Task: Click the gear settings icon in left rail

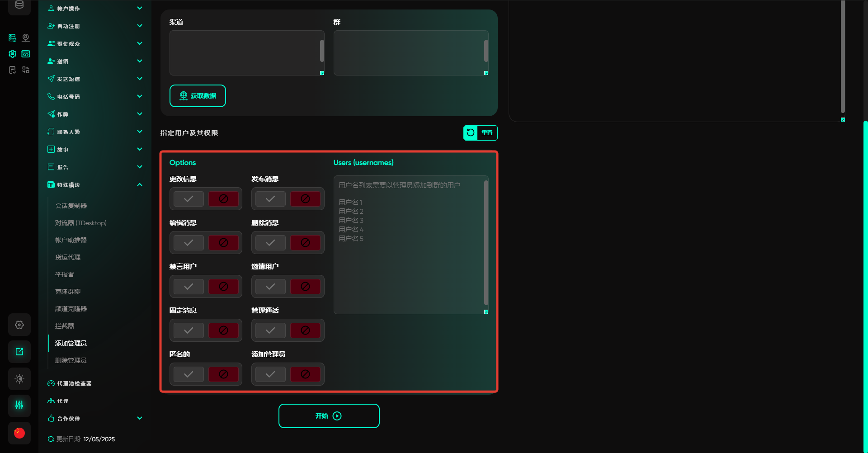Action: [19, 325]
